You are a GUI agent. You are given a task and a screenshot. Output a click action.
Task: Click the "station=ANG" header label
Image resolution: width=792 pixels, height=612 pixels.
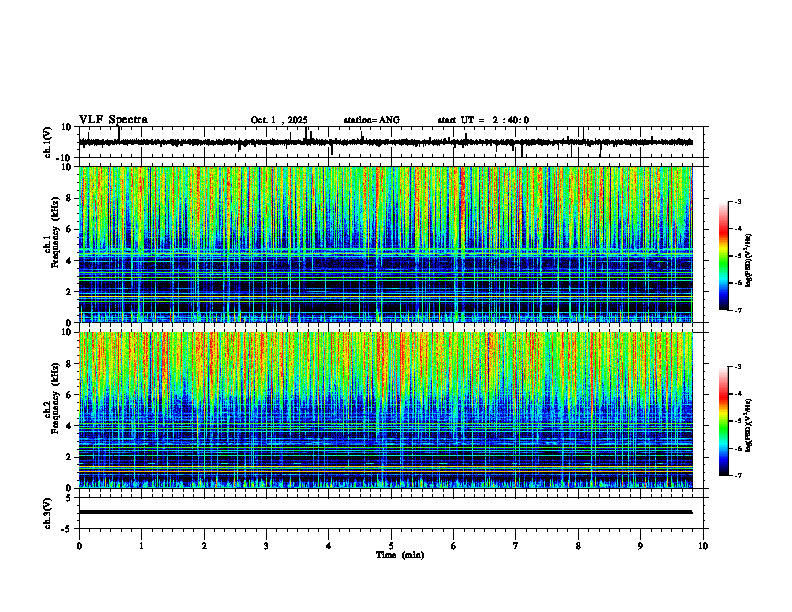point(371,120)
